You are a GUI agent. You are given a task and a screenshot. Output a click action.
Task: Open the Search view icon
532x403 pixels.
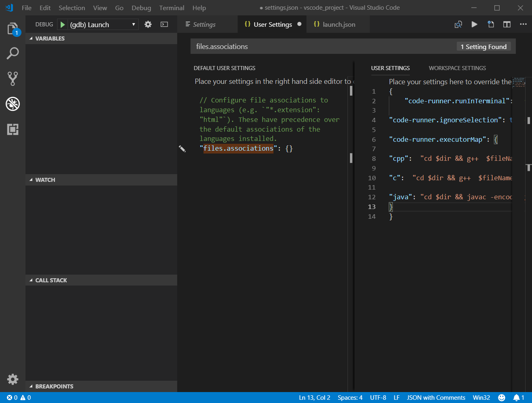click(x=13, y=53)
